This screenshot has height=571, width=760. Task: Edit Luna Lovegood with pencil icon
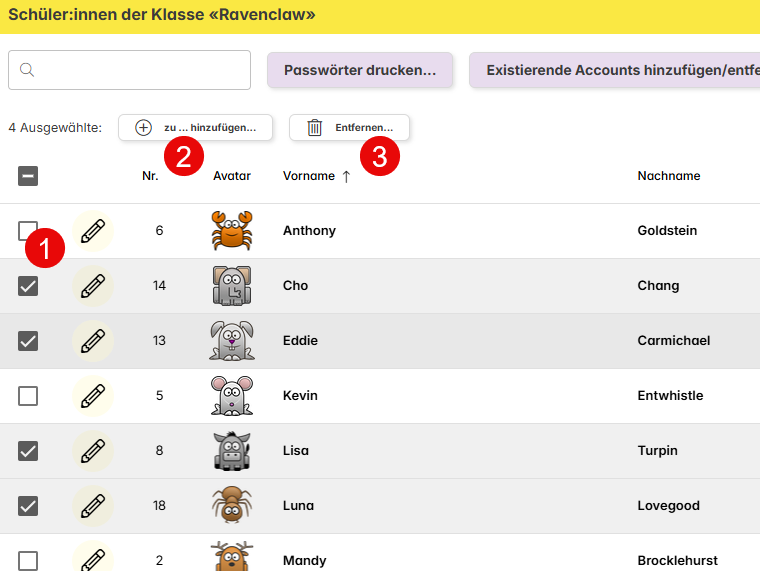pos(92,506)
